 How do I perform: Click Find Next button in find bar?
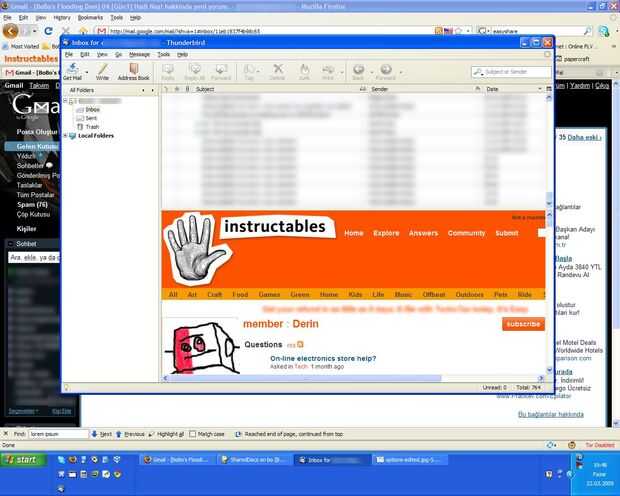coord(102,434)
